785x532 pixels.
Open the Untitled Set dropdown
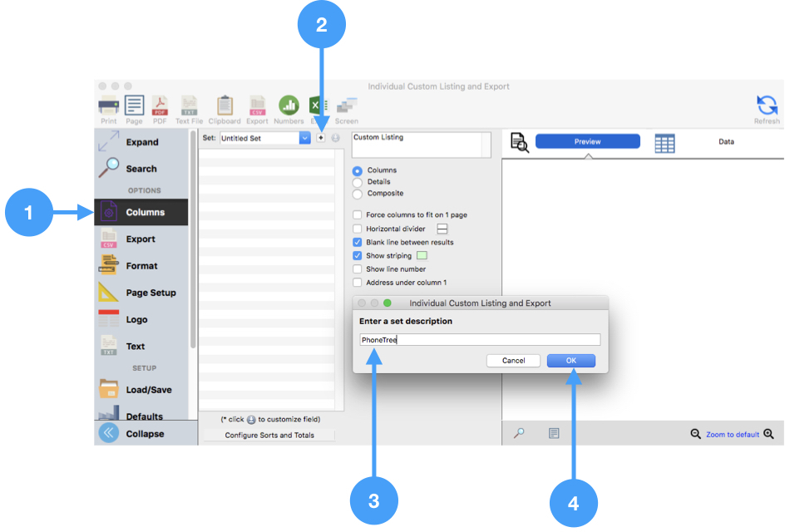pyautogui.click(x=304, y=138)
